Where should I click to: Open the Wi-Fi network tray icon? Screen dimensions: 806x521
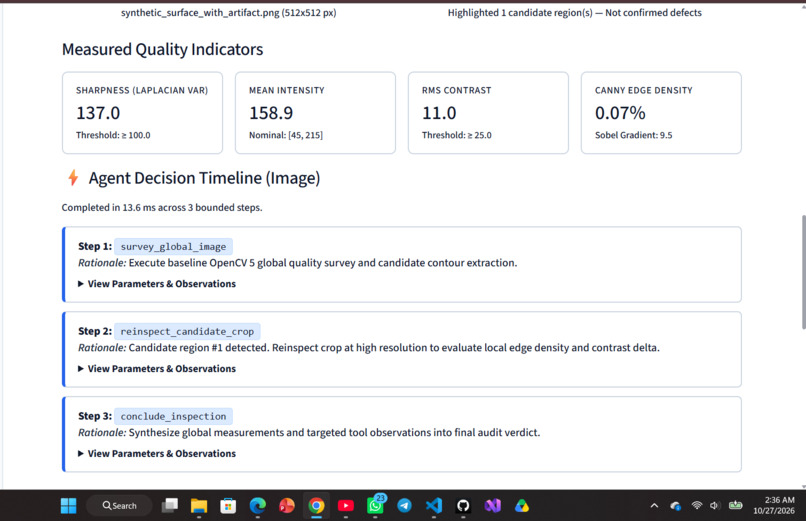click(x=697, y=506)
